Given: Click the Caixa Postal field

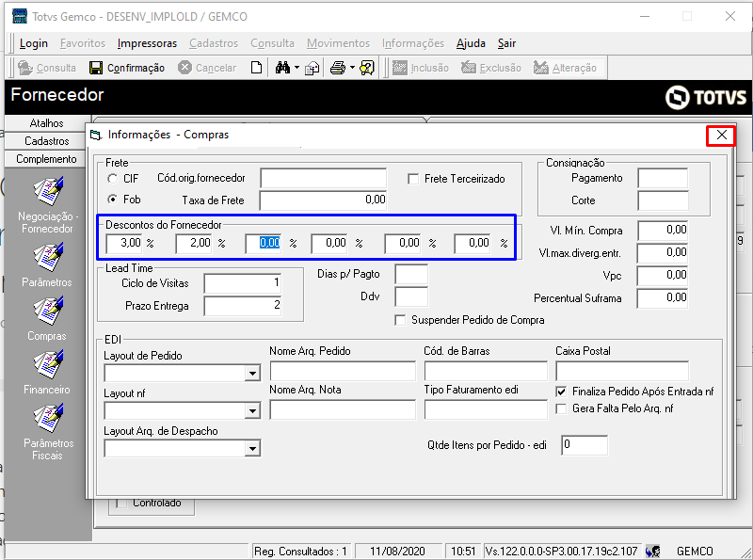Looking at the screenshot, I should coord(622,371).
